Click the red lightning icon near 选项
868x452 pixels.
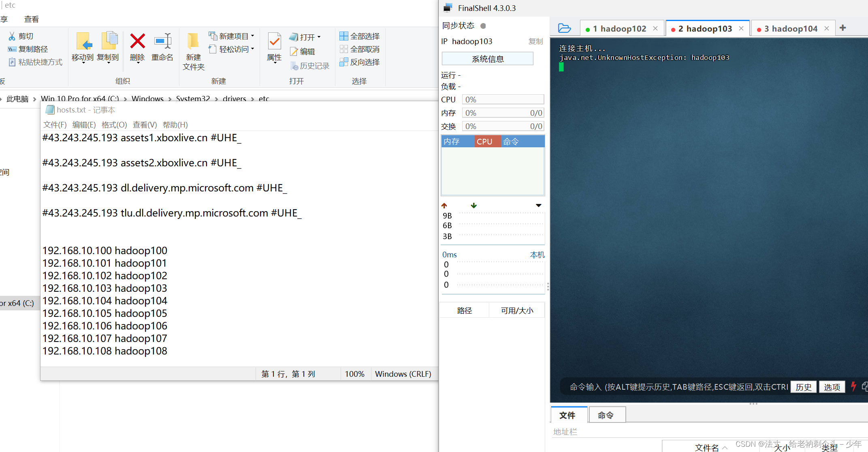coord(853,386)
